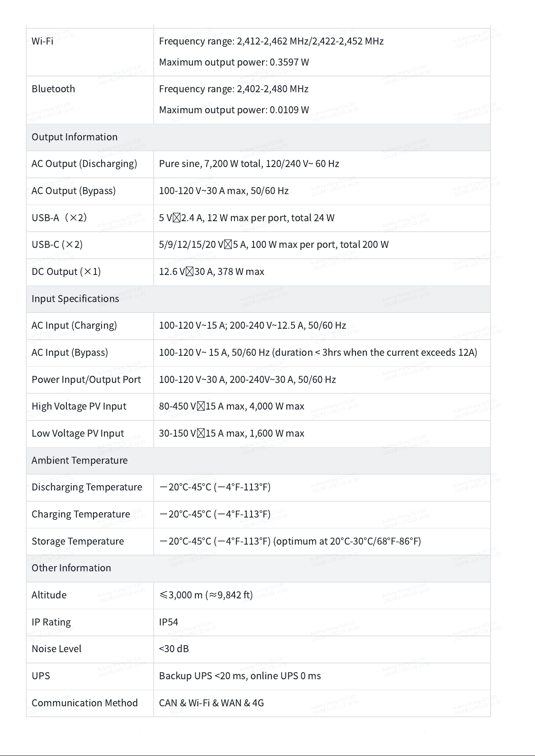
Task: Click the High Voltage PV Input value
Action: pyautogui.click(x=231, y=406)
